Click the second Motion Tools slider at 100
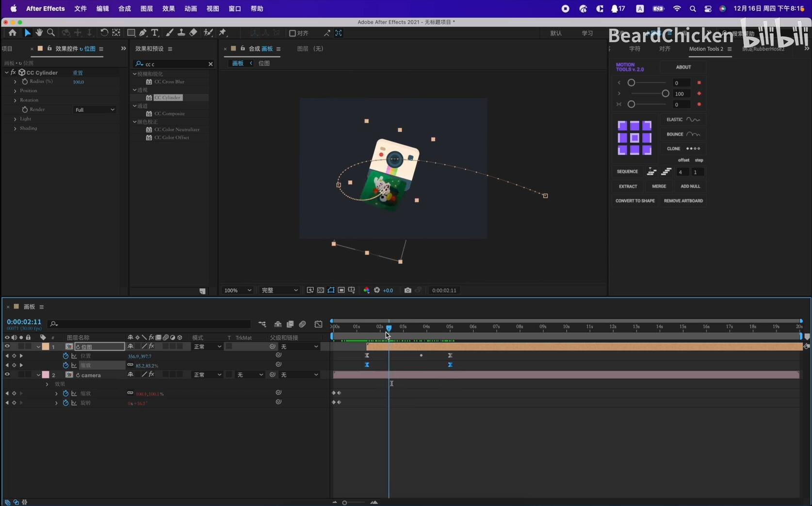This screenshot has width=812, height=506. [x=665, y=94]
